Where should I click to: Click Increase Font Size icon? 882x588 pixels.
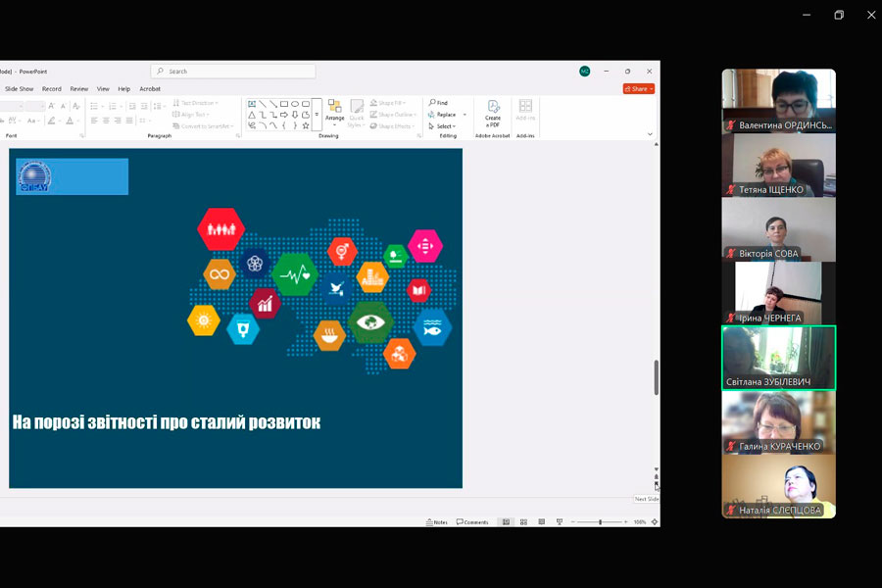(x=52, y=106)
